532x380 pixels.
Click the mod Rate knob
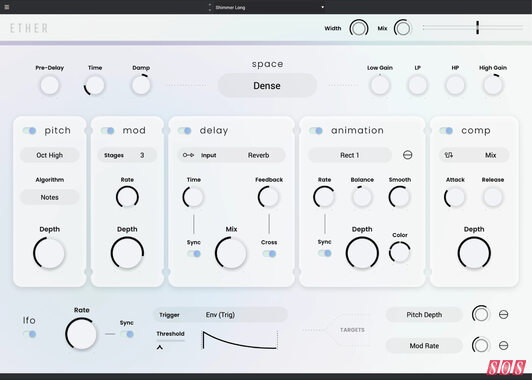click(127, 197)
